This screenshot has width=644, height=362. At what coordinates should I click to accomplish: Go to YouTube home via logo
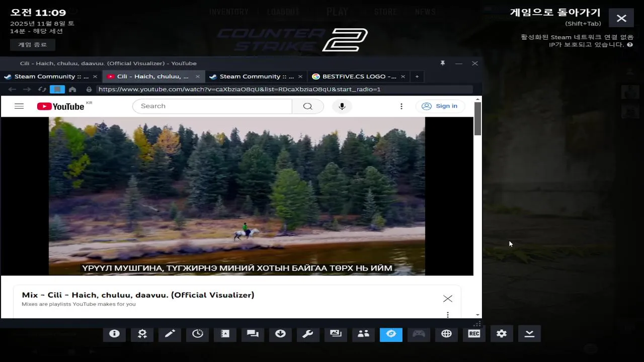click(60, 106)
